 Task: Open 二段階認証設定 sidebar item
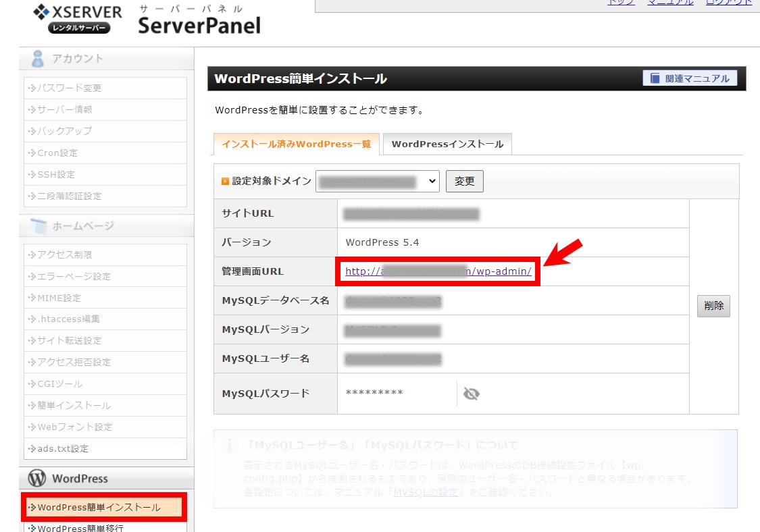pos(69,196)
